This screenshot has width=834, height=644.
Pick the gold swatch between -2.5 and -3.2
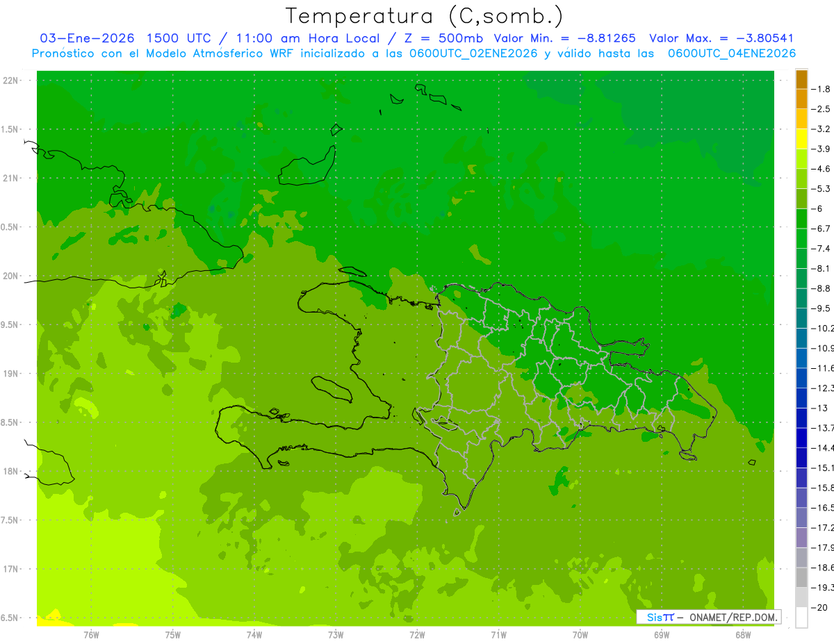click(801, 119)
